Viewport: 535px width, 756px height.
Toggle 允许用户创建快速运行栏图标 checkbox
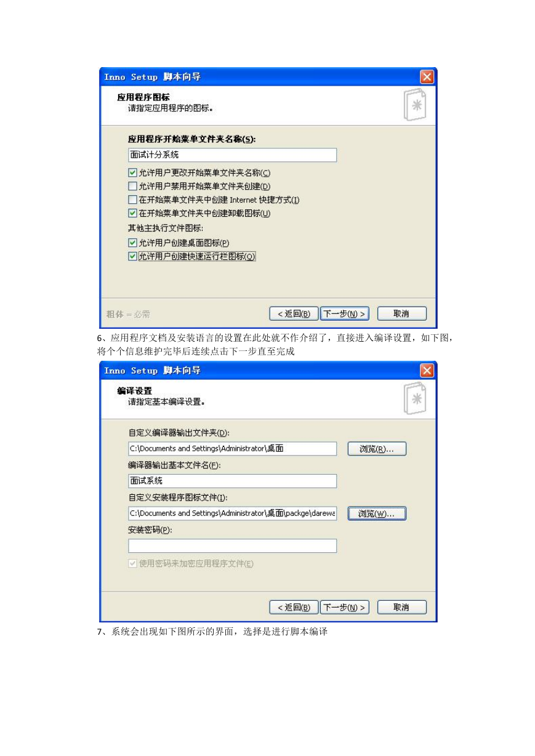pos(132,256)
